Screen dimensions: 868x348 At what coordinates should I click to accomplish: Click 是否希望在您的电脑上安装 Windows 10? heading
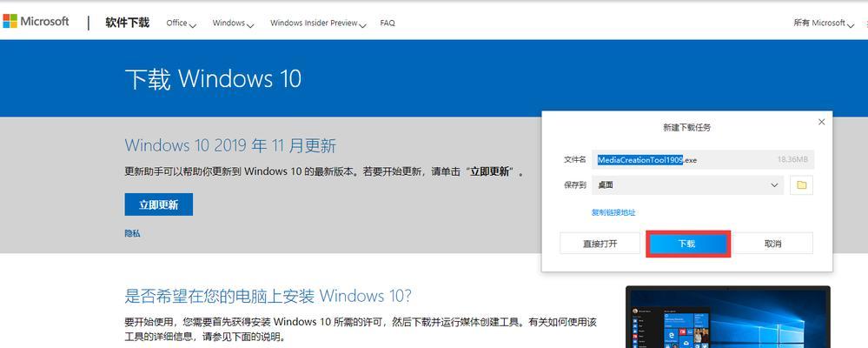[x=268, y=295]
